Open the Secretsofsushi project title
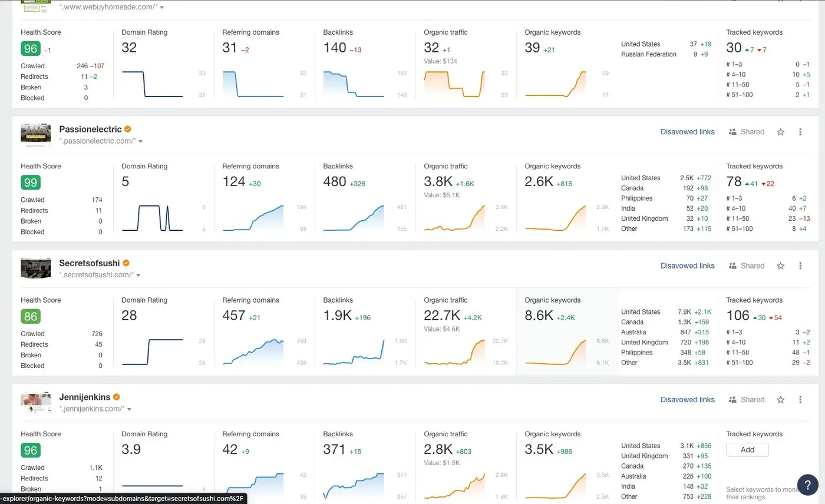The height and width of the screenshot is (504, 825). point(90,263)
